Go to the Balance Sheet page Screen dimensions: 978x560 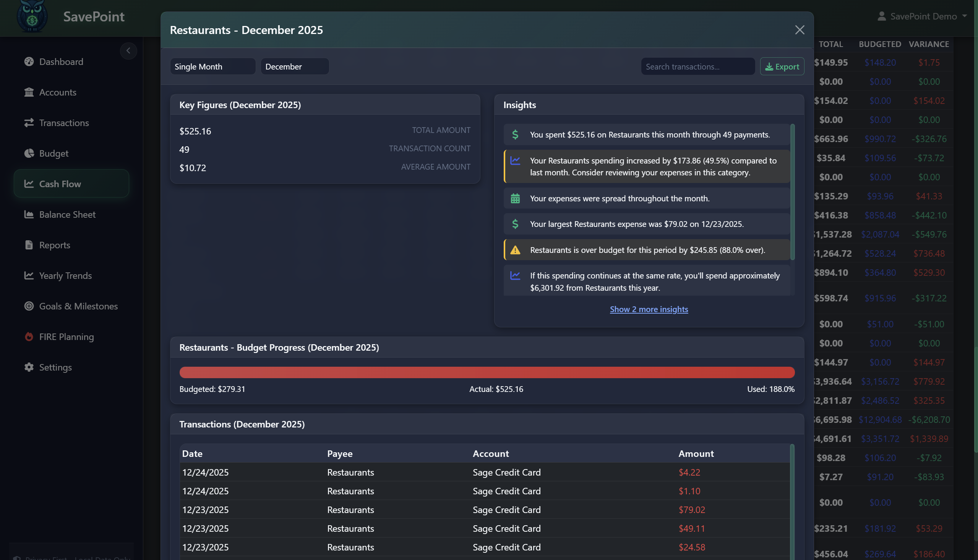point(67,215)
